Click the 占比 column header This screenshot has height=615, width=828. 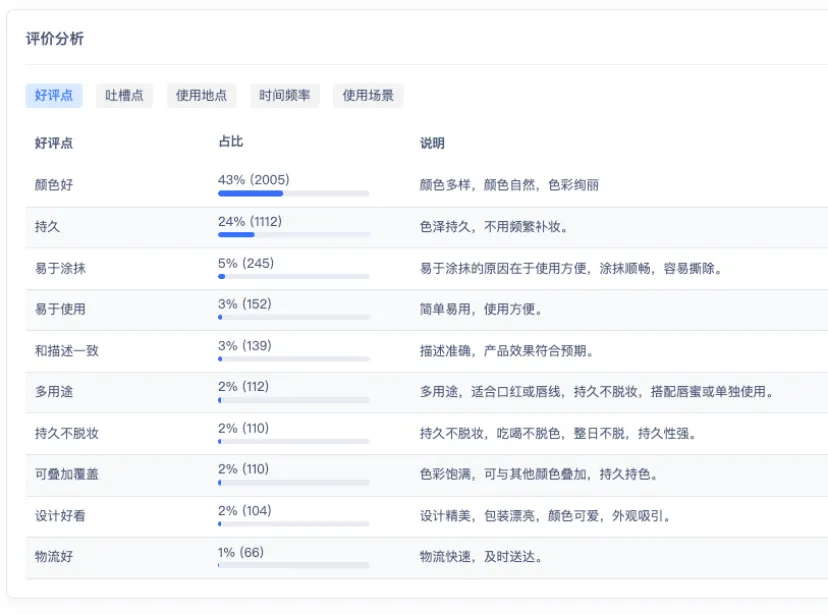231,141
